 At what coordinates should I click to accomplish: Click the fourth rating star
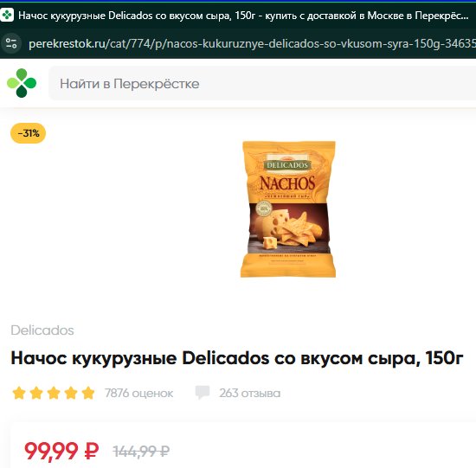(71, 393)
